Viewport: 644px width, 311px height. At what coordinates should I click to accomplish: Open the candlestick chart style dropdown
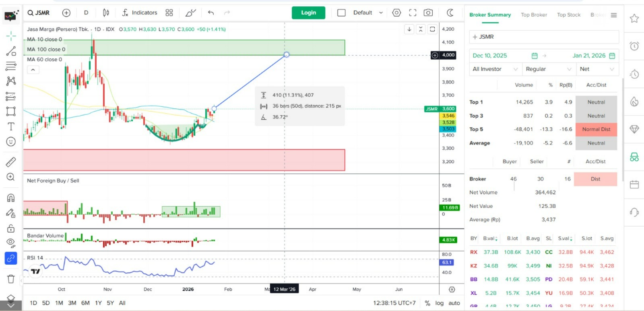tap(106, 13)
